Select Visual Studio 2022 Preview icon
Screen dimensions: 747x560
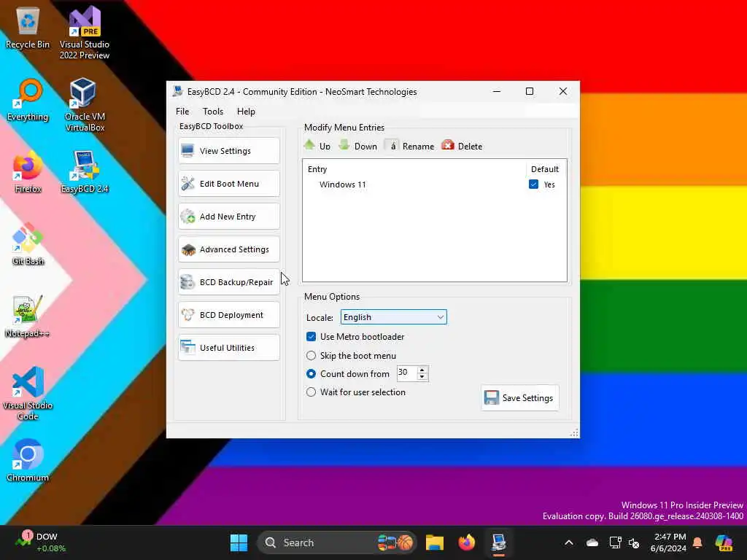85,34
